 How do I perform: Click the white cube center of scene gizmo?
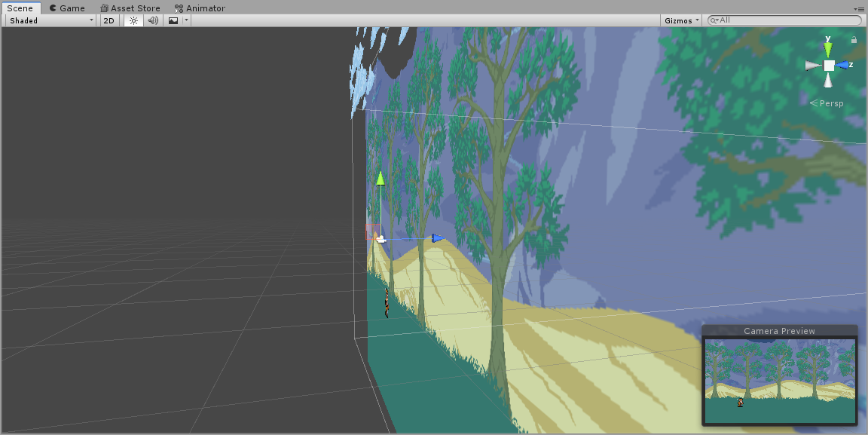829,66
